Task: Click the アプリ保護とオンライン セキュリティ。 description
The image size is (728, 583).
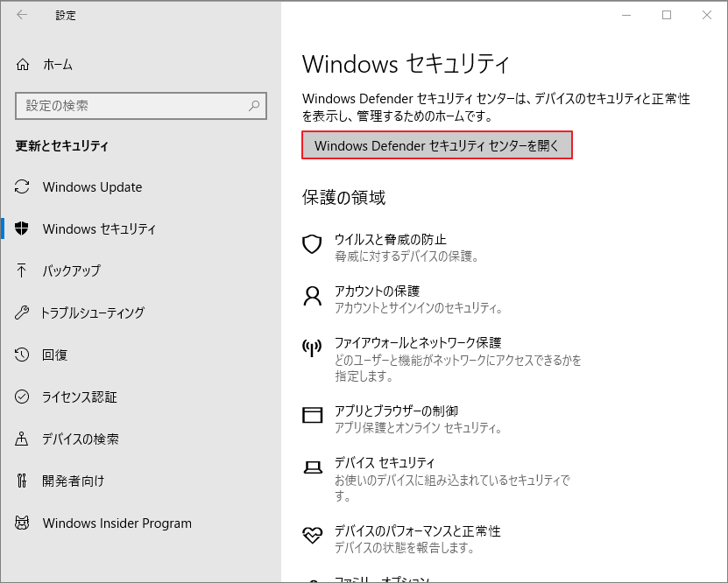Action: (419, 427)
